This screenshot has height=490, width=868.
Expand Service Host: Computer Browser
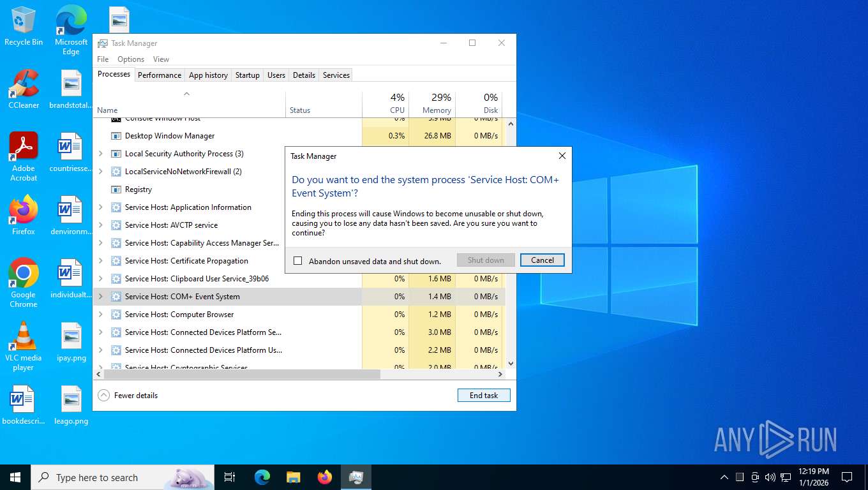pyautogui.click(x=101, y=315)
